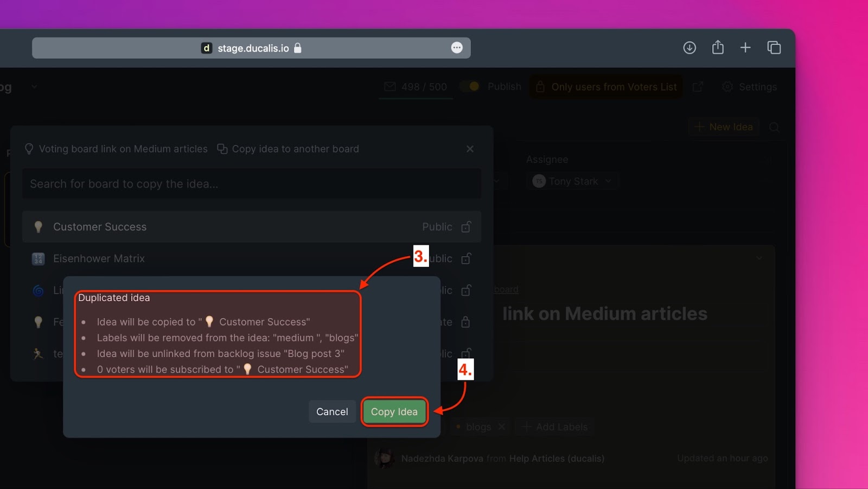Open board Settings
This screenshot has height=489, width=868.
(x=750, y=87)
